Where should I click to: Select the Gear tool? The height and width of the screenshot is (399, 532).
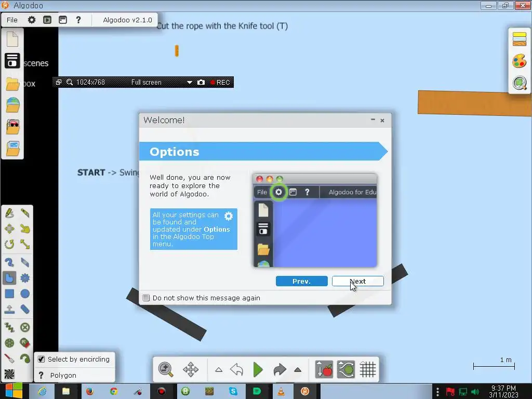coord(25,278)
